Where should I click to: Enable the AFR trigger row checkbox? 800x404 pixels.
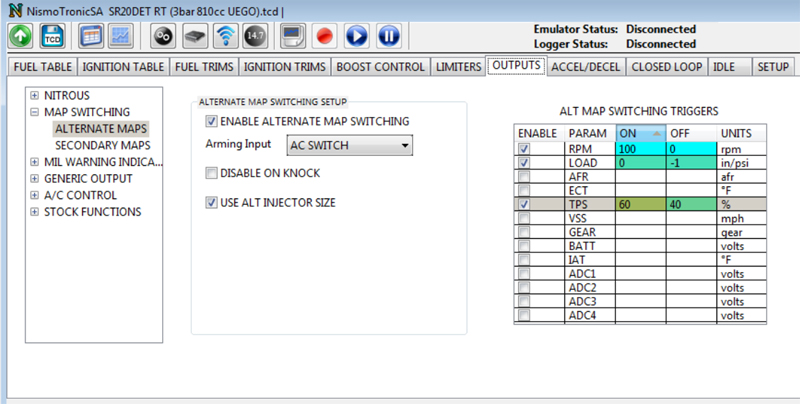pos(525,176)
